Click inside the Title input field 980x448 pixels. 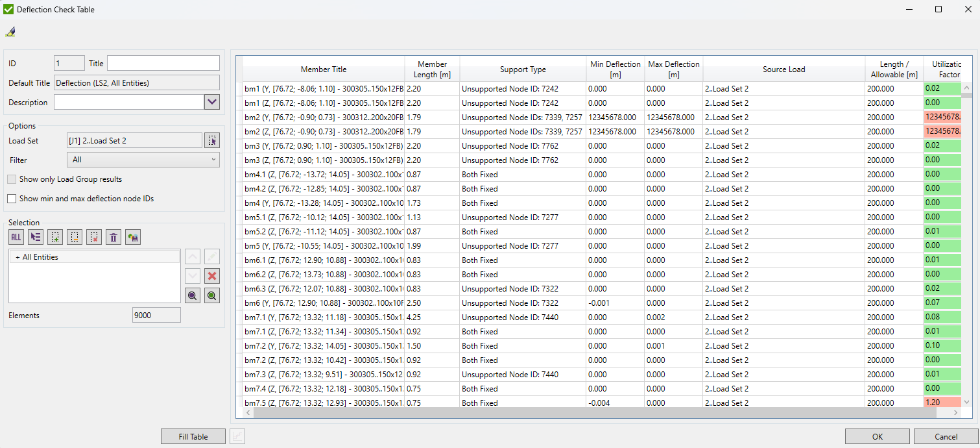point(162,63)
